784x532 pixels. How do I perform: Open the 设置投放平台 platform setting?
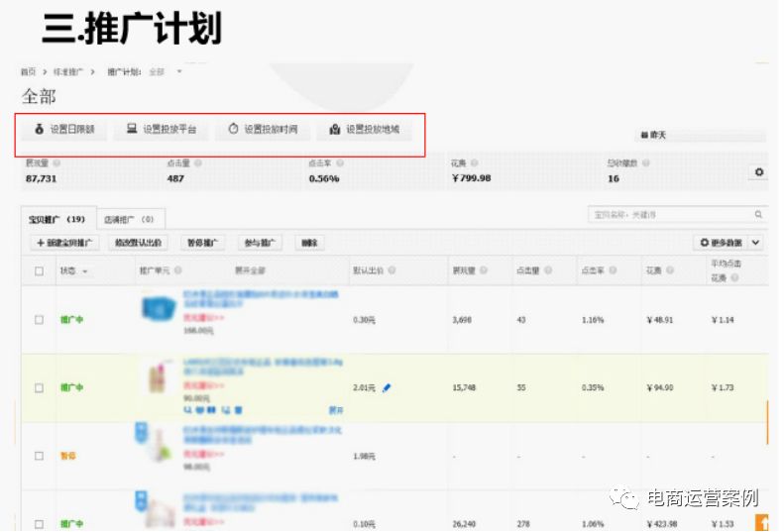coord(161,130)
